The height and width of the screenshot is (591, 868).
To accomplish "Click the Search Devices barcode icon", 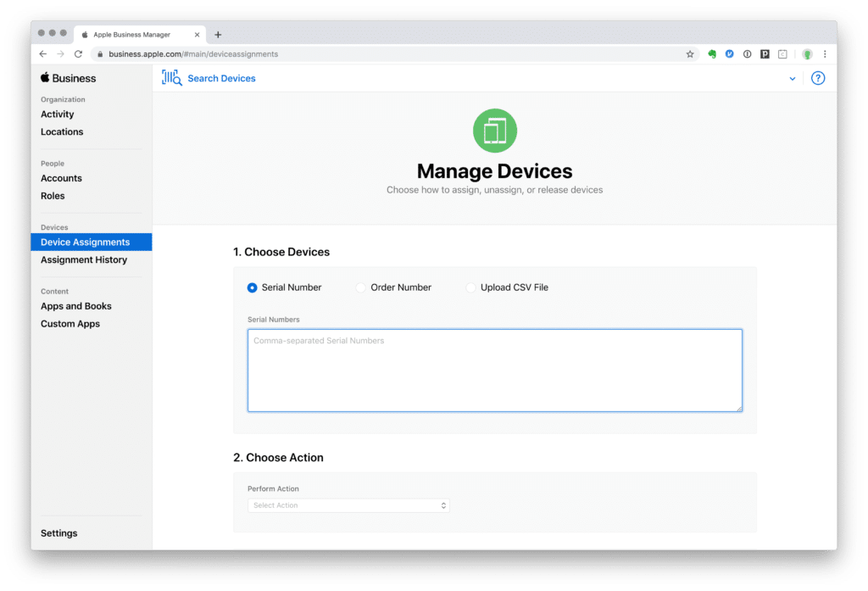I will [171, 77].
